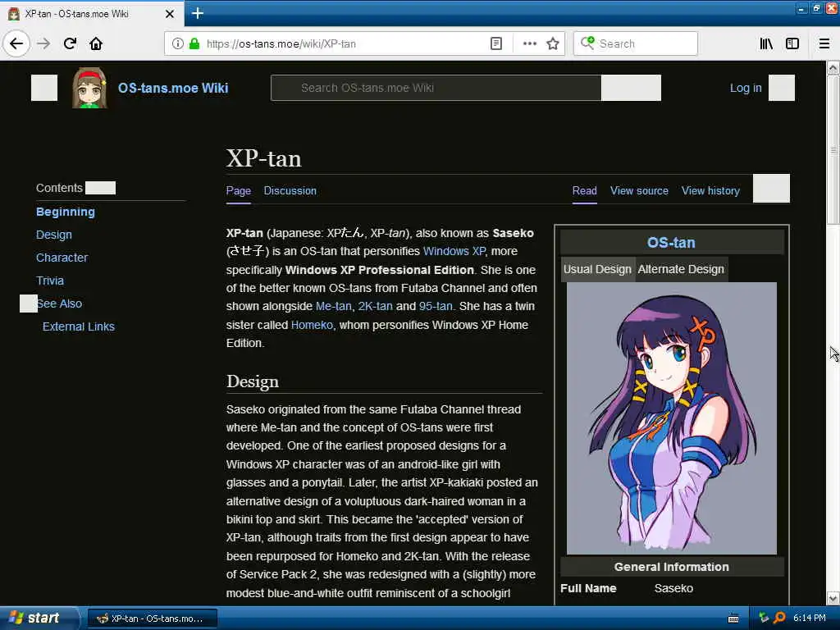Follow the Windows XP article link
Image resolution: width=840 pixels, height=630 pixels.
(x=454, y=251)
